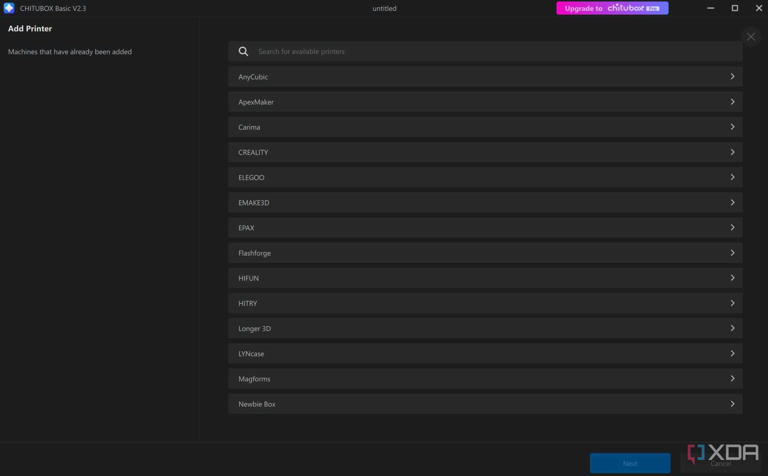Select the CREALITY brand entry
The height and width of the screenshot is (476, 768).
[x=485, y=152]
